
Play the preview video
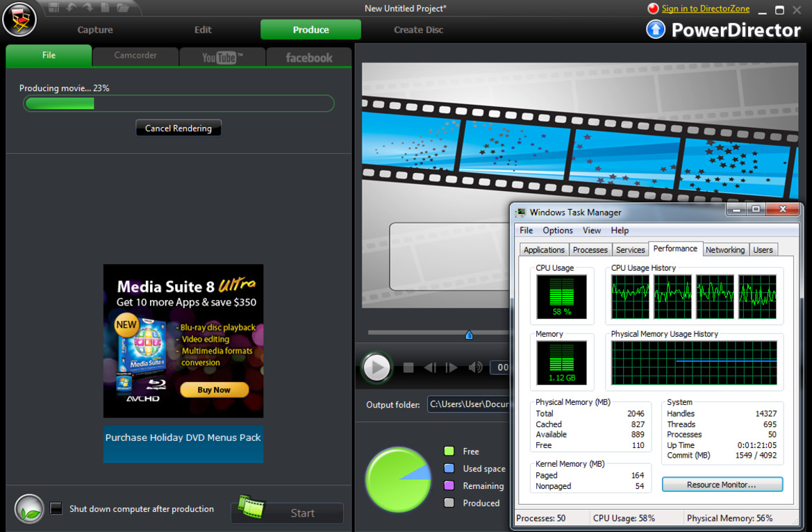tap(376, 368)
